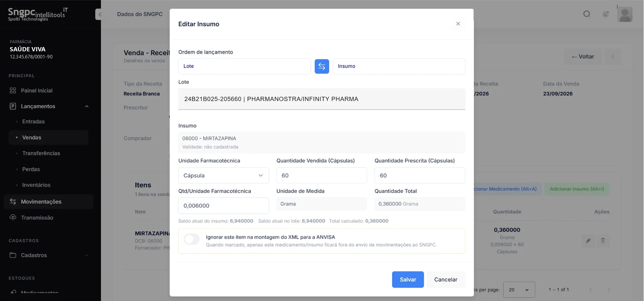
Task: Click the Quantidade Prescrita input field
Action: (x=420, y=176)
